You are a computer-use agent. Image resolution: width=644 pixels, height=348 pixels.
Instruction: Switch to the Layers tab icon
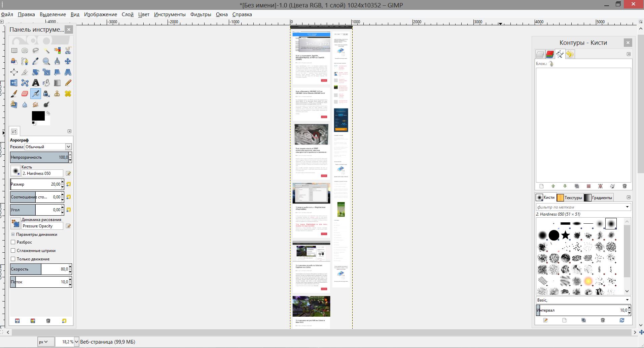click(540, 54)
